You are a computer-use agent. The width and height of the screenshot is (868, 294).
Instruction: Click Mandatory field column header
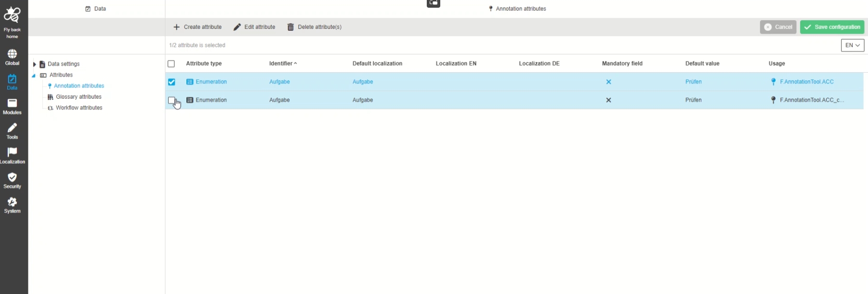[622, 64]
